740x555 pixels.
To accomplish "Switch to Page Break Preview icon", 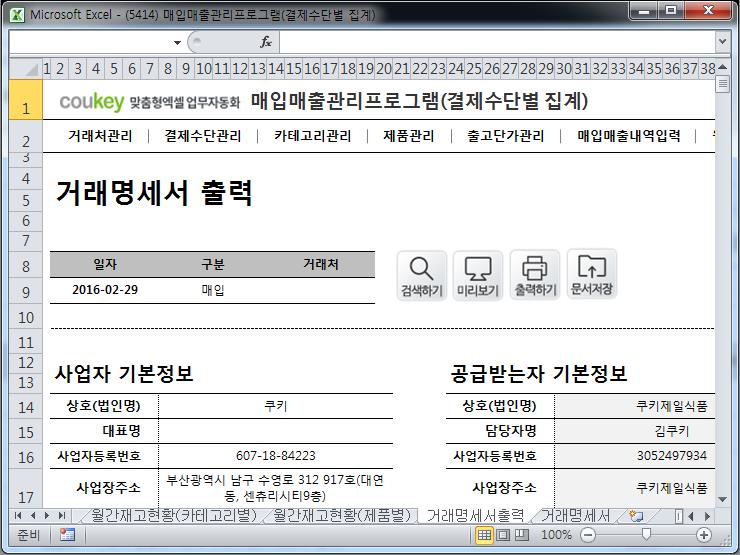I will (521, 535).
